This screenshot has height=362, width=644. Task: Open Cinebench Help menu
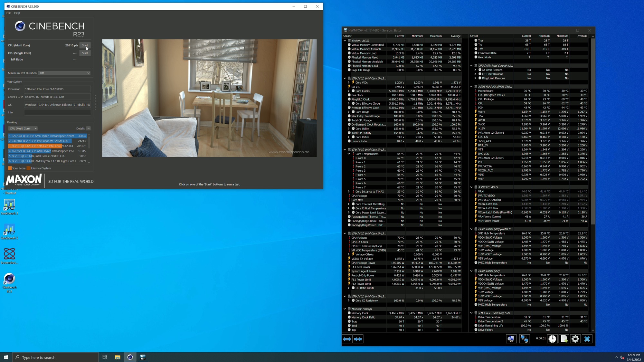(17, 13)
